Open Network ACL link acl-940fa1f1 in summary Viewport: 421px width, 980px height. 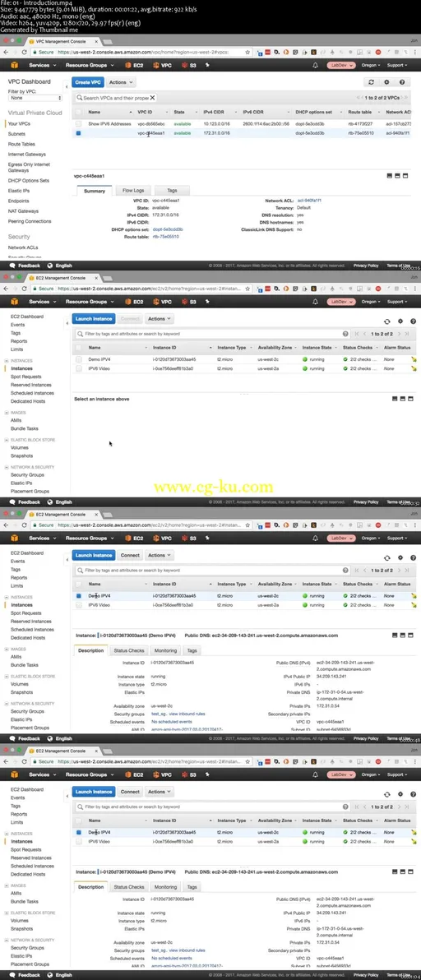click(x=309, y=201)
